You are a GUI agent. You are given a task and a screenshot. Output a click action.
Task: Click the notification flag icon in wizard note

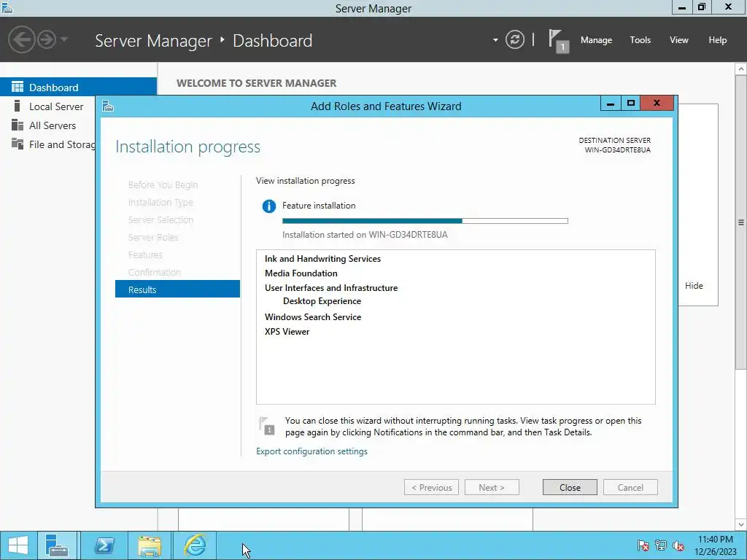(x=267, y=426)
